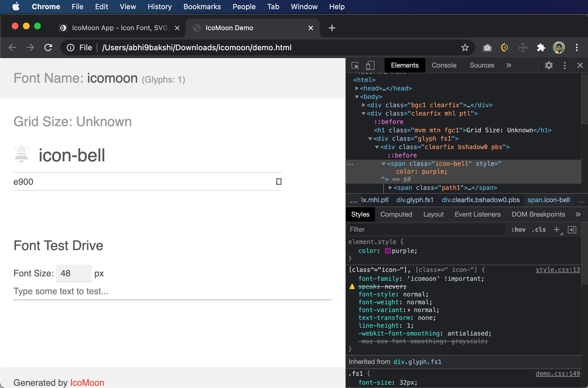Follow the IcoMoon link in footer

pyautogui.click(x=87, y=383)
